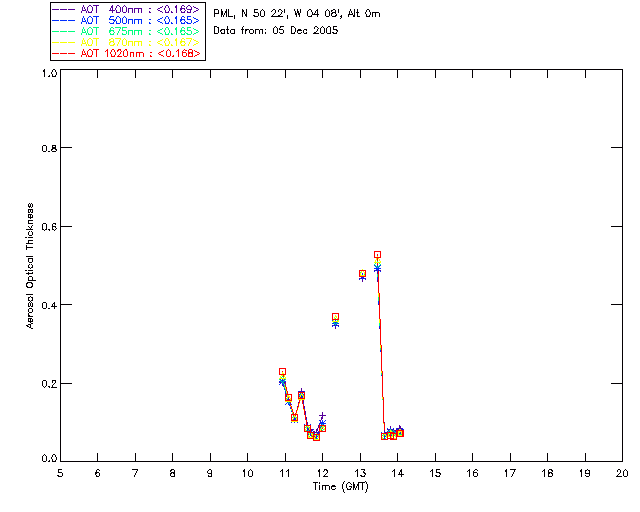The width and height of the screenshot is (640, 512).
Task: Click the 1.0 y-axis tick label
Action: (x=49, y=73)
